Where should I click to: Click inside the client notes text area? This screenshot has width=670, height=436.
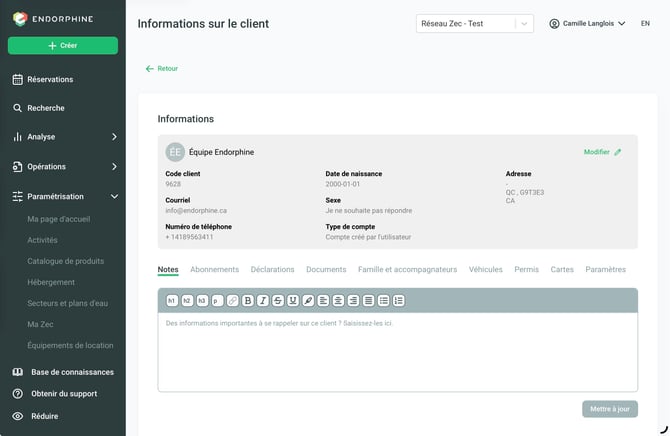click(x=398, y=352)
